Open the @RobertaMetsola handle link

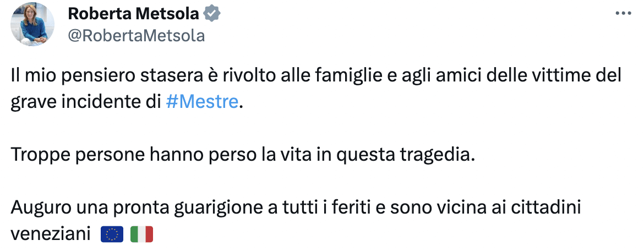136,36
